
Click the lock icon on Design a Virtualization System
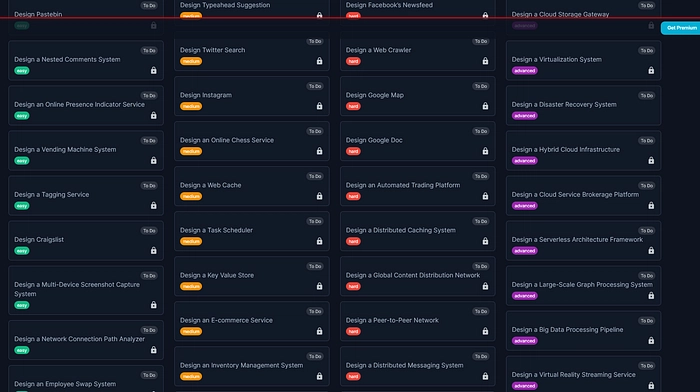pyautogui.click(x=651, y=71)
